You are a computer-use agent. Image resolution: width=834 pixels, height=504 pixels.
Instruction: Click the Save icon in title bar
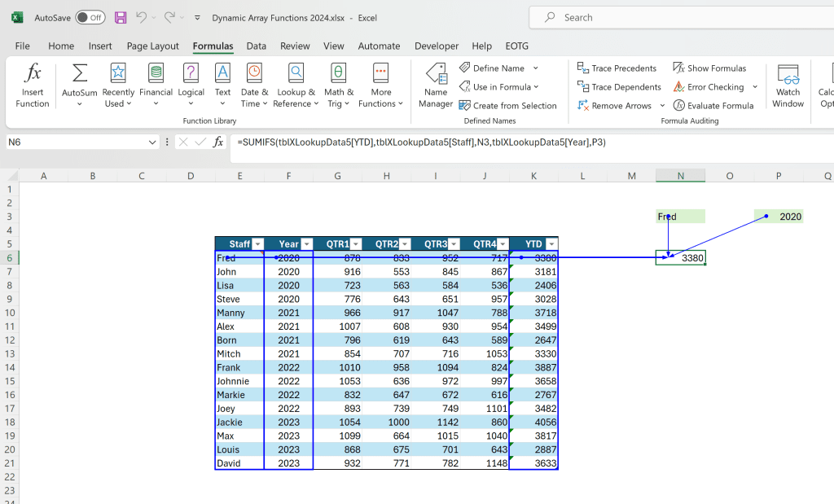(x=121, y=17)
